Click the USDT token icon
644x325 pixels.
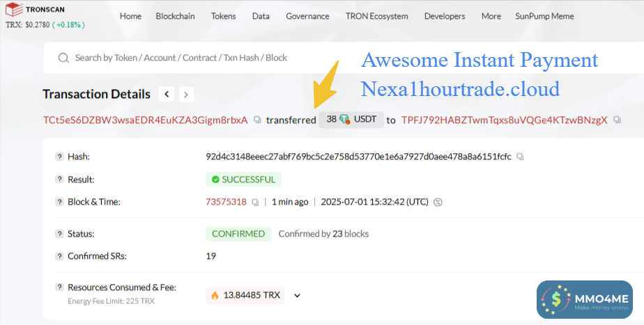(x=344, y=120)
